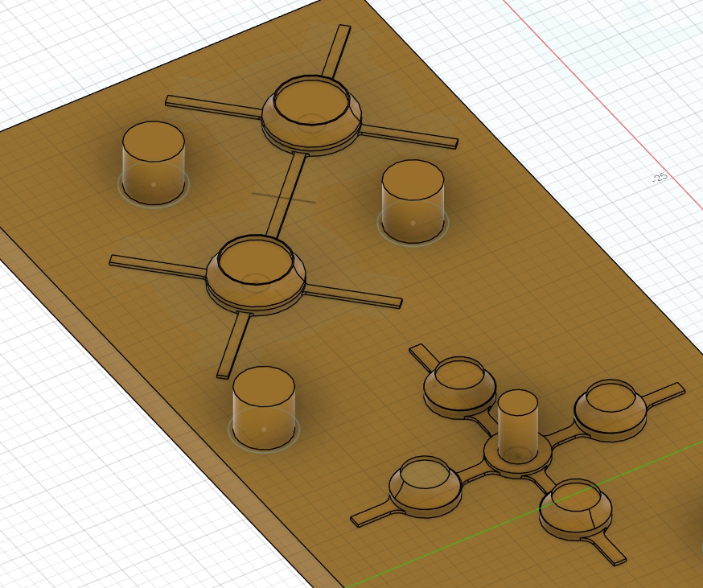The width and height of the screenshot is (703, 588).
Task: Click the grid scale label reading 25
Action: [660, 177]
